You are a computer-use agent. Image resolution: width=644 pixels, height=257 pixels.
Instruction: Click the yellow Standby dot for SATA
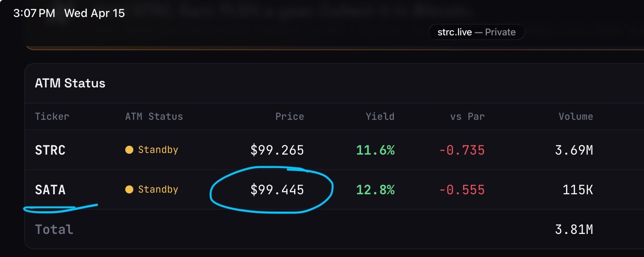click(129, 189)
